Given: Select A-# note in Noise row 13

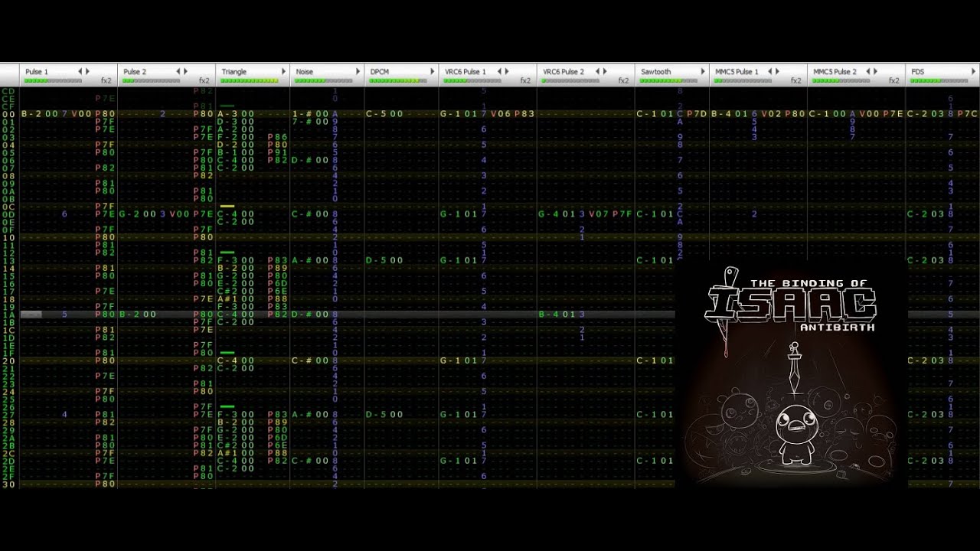Looking at the screenshot, I should tap(300, 260).
